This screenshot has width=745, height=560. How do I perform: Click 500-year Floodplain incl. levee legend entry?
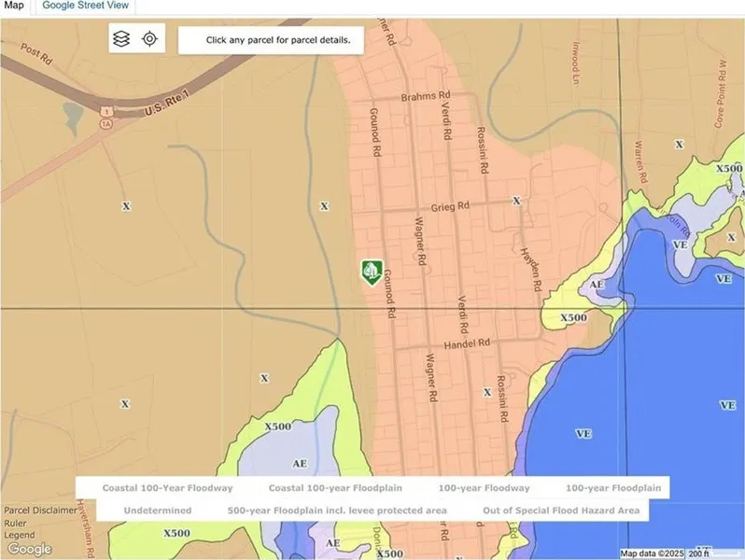(x=337, y=511)
